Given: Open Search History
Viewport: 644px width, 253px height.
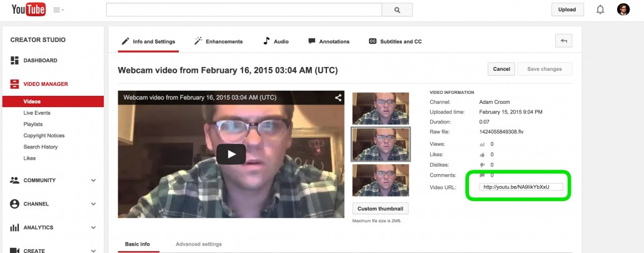Looking at the screenshot, I should point(40,147).
